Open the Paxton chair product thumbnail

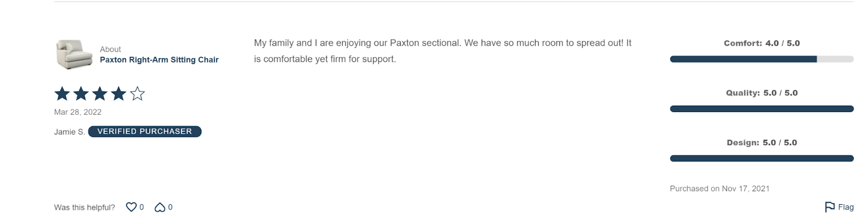[74, 54]
